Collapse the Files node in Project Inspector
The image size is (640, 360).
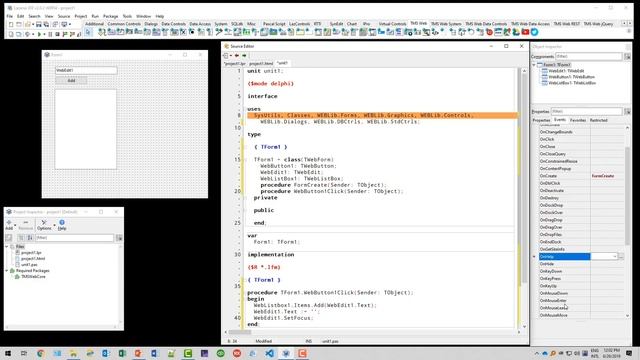point(7,247)
